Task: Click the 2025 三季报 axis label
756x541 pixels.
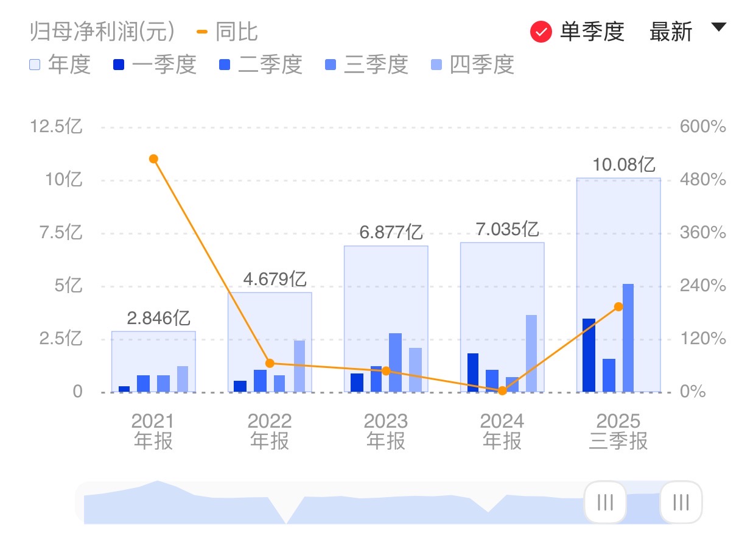Action: (x=618, y=431)
